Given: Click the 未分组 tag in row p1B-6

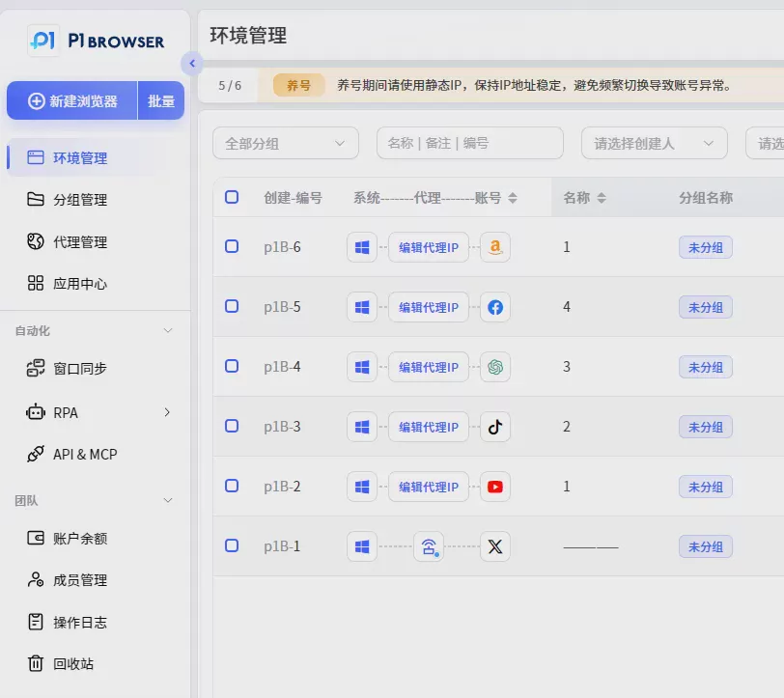Looking at the screenshot, I should pyautogui.click(x=706, y=247).
